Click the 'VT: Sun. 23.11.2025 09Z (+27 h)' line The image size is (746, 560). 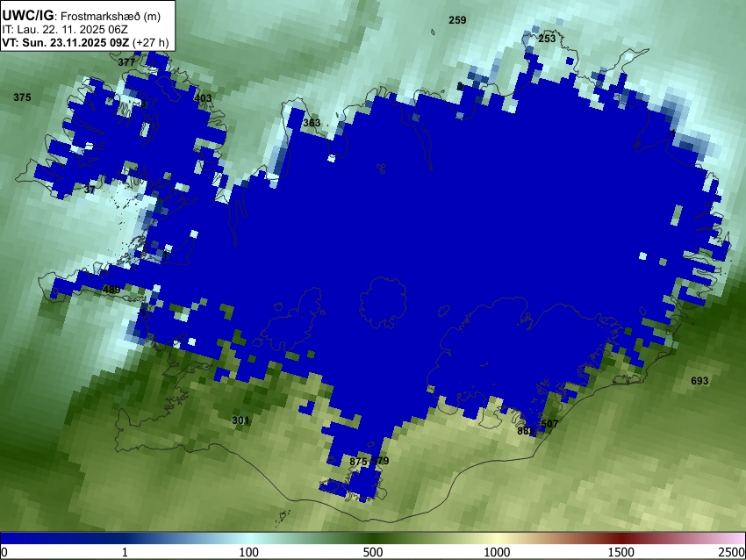[x=85, y=42]
